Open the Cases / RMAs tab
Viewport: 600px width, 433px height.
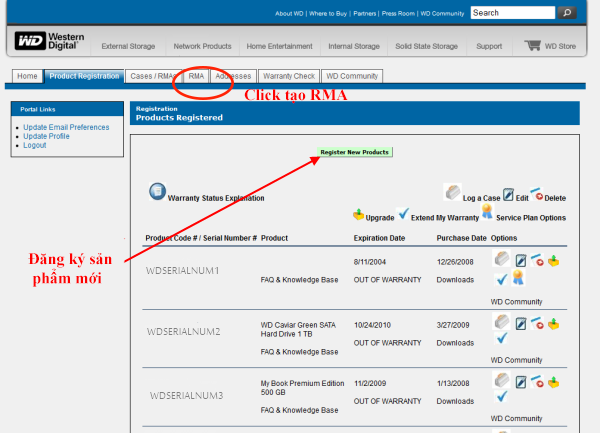(x=153, y=76)
